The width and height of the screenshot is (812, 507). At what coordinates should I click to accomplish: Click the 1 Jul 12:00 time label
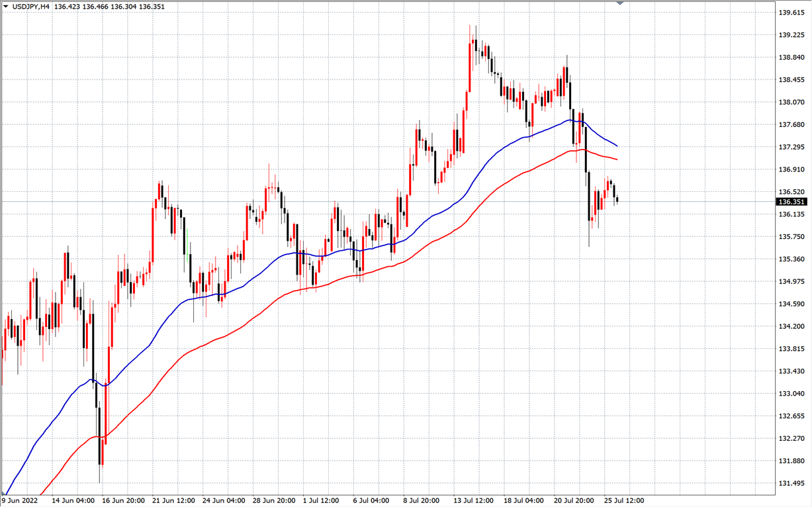tap(320, 500)
